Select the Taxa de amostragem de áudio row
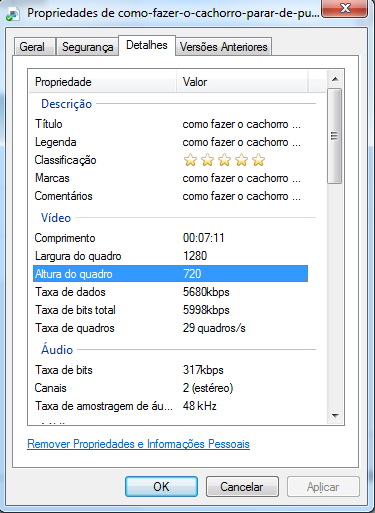This screenshot has height=513, width=375. 170,406
